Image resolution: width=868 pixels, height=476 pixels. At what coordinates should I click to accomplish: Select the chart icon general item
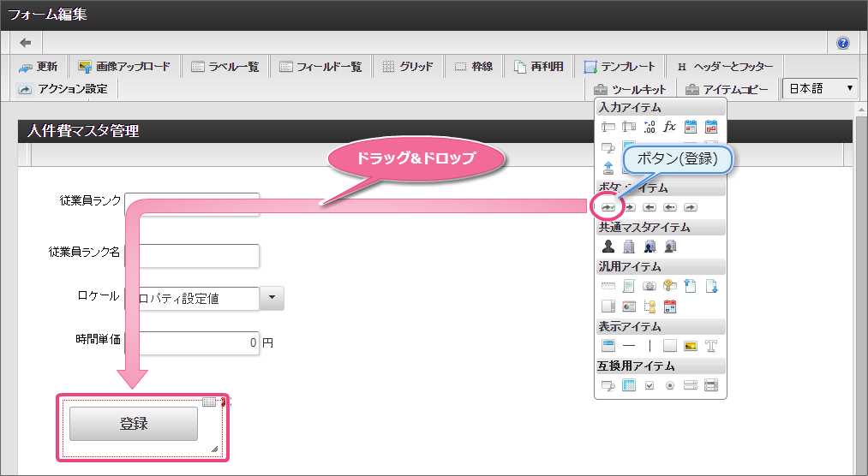point(629,306)
